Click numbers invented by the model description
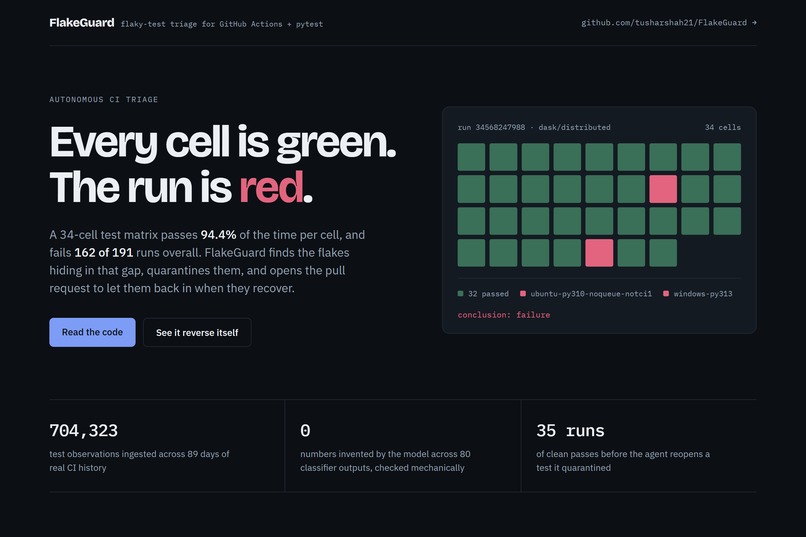Image resolution: width=806 pixels, height=537 pixels. click(386, 461)
